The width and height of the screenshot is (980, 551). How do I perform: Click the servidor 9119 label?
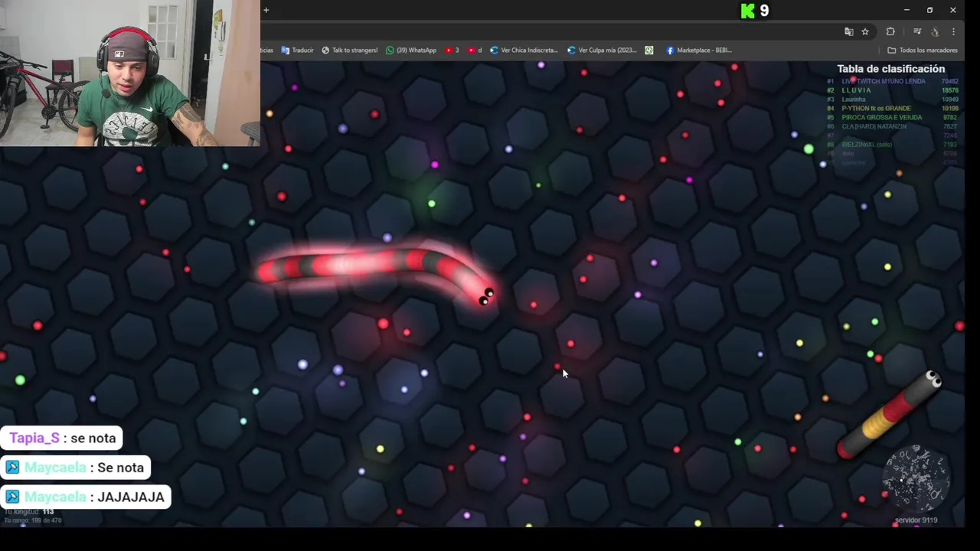click(x=916, y=520)
